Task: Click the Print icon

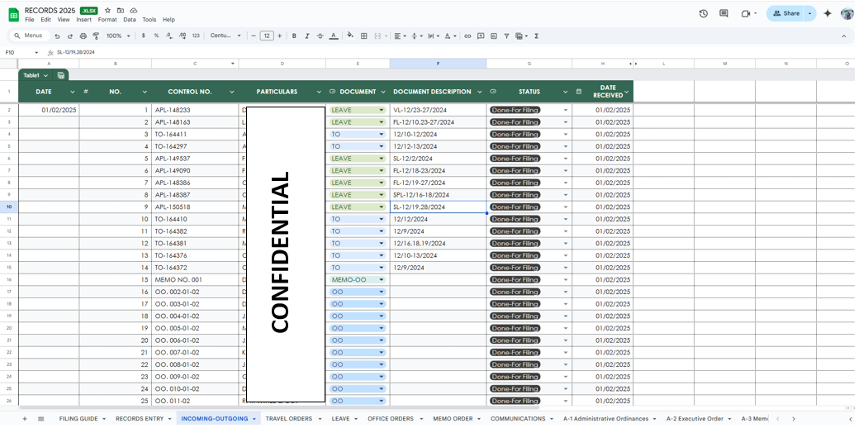Action: click(83, 36)
